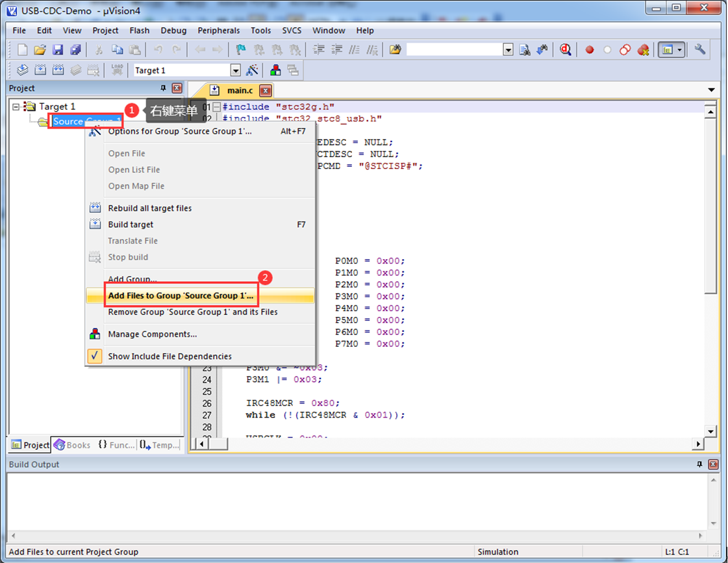Insert breakpoint with red dot icon
Screen dimensions: 728x563
[590, 49]
